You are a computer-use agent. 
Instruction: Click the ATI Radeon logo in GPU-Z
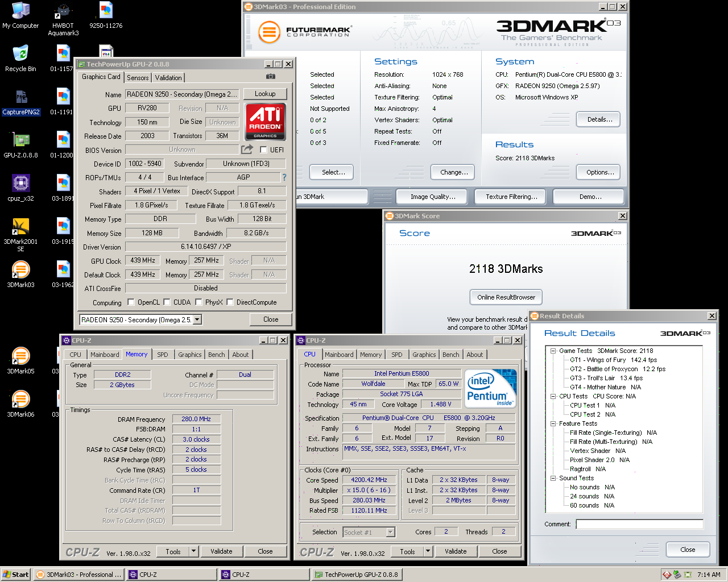point(265,121)
